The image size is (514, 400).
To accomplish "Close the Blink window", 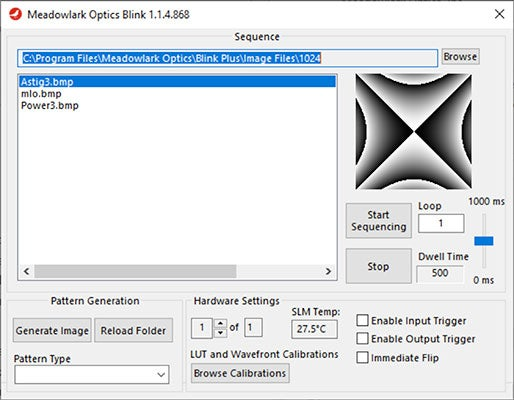I will click(x=499, y=14).
